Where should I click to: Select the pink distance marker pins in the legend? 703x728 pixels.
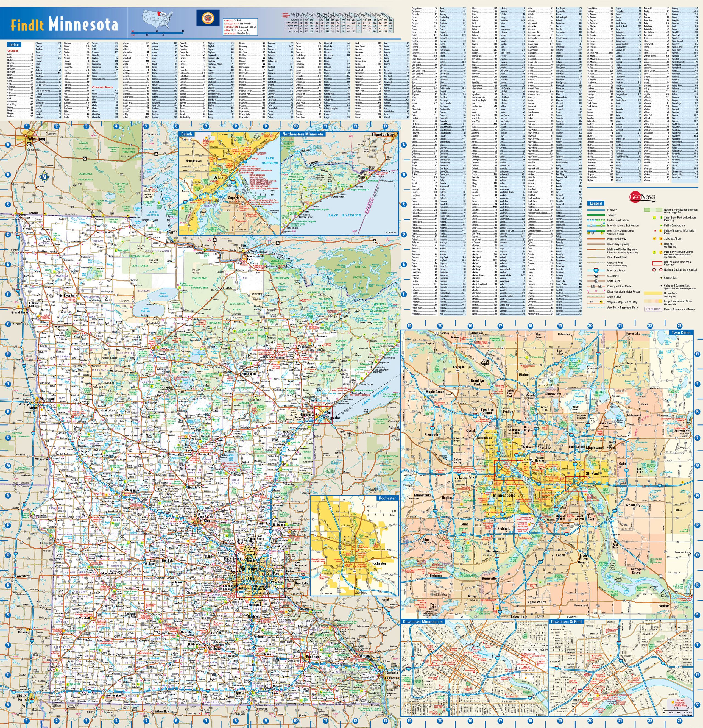[596, 291]
